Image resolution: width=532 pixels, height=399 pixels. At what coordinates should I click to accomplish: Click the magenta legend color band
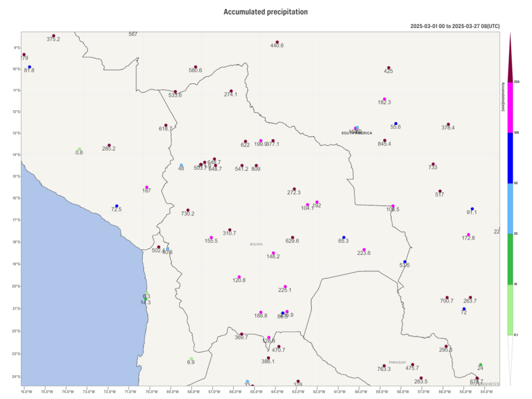(x=510, y=107)
